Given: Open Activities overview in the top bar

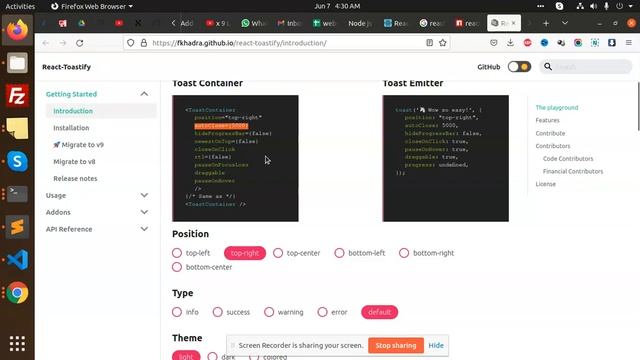Looking at the screenshot, I should tap(20, 6).
